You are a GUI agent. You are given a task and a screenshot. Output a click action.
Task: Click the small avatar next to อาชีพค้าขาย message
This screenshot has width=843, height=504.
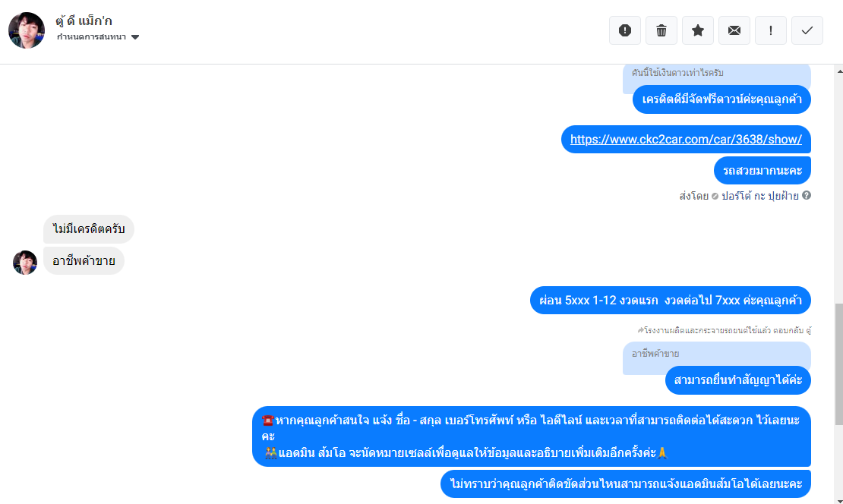tap(25, 263)
